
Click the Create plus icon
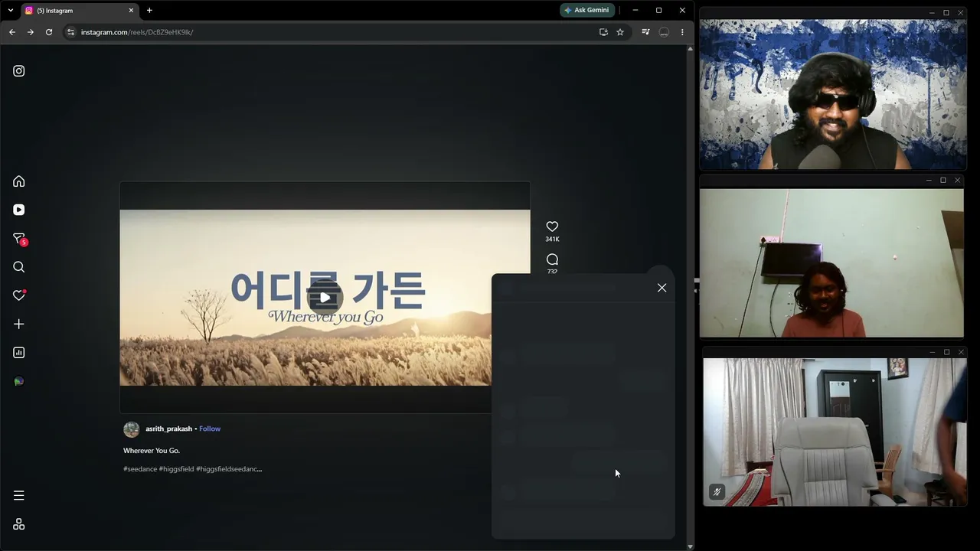point(19,324)
